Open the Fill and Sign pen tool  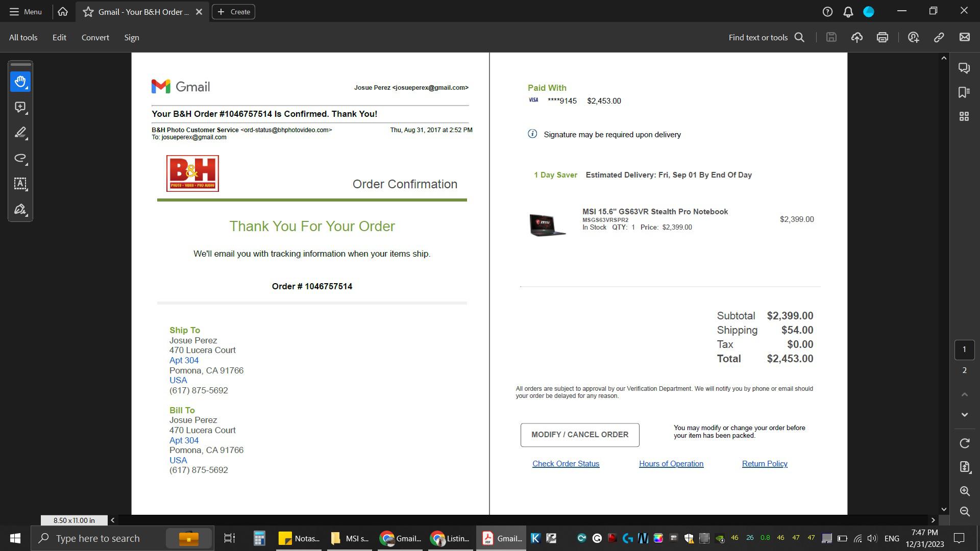pos(20,209)
